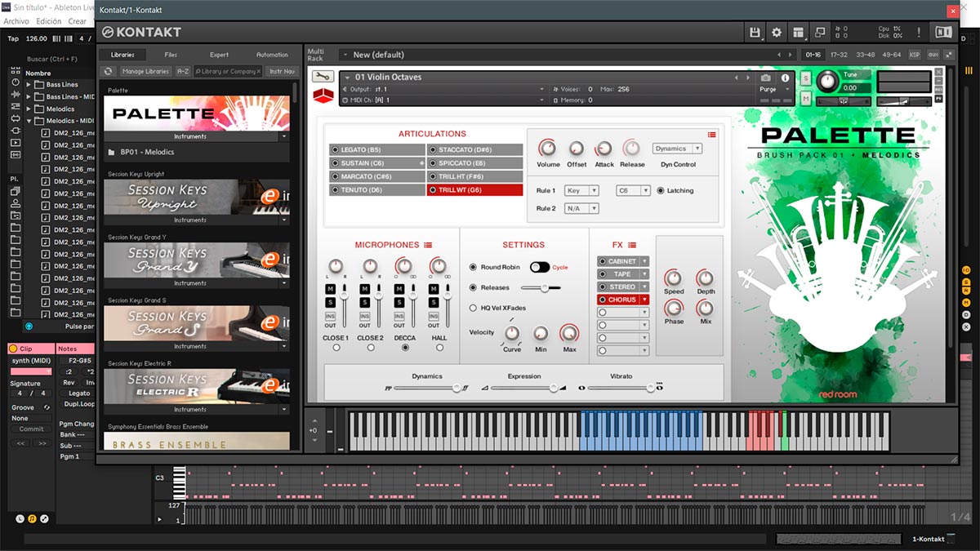The height and width of the screenshot is (551, 980).
Task: Switch to the Libraries tab
Action: [x=122, y=55]
